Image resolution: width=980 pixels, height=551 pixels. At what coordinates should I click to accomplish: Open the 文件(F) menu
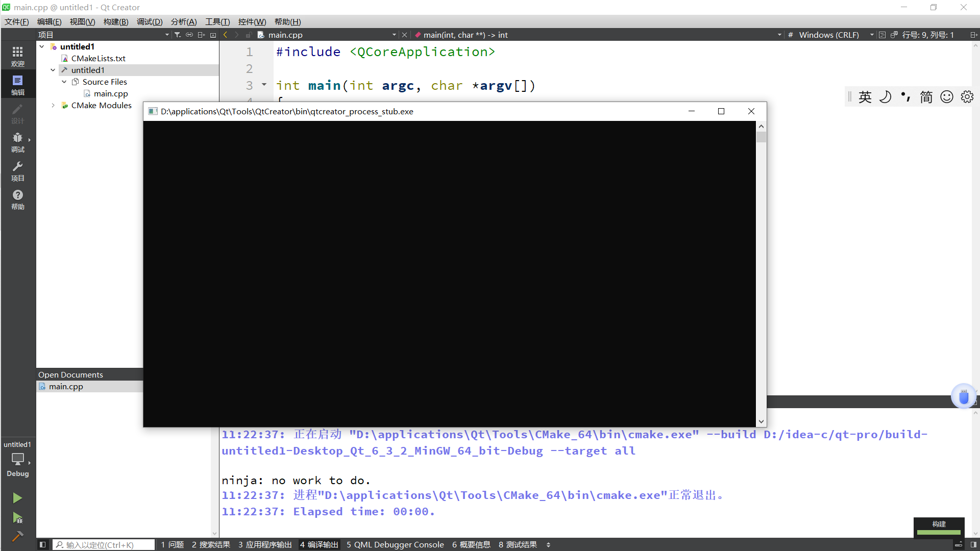(17, 21)
